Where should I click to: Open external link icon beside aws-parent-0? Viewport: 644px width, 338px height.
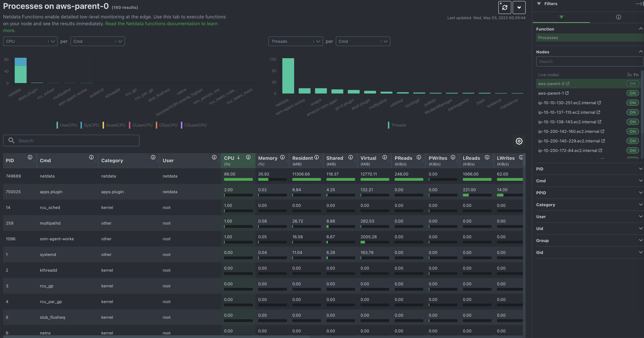click(567, 84)
